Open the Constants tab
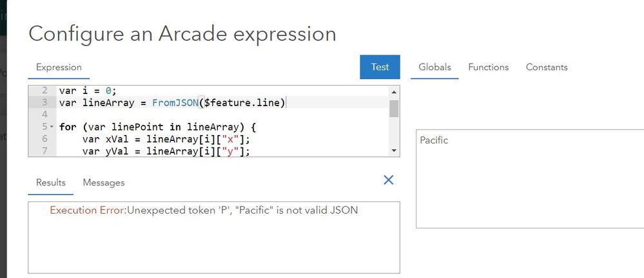Viewport: 644px width, 278px height. point(547,67)
